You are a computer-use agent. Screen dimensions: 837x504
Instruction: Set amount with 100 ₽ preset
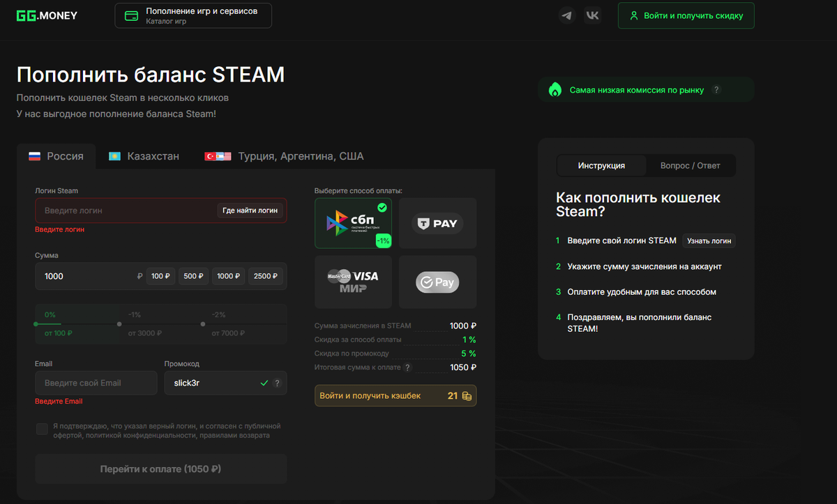pos(160,276)
